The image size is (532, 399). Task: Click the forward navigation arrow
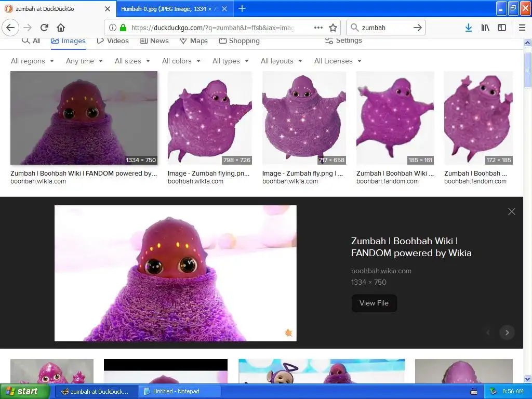[28, 28]
